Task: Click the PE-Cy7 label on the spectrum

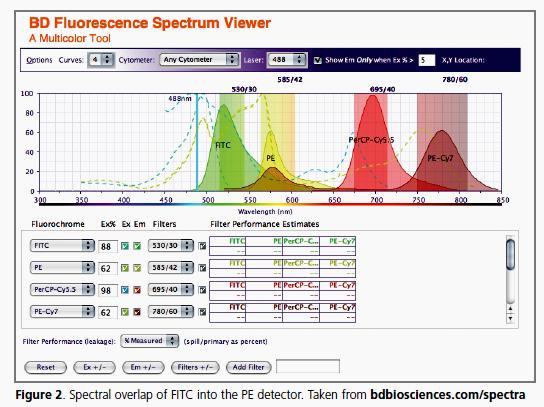Action: tap(440, 158)
